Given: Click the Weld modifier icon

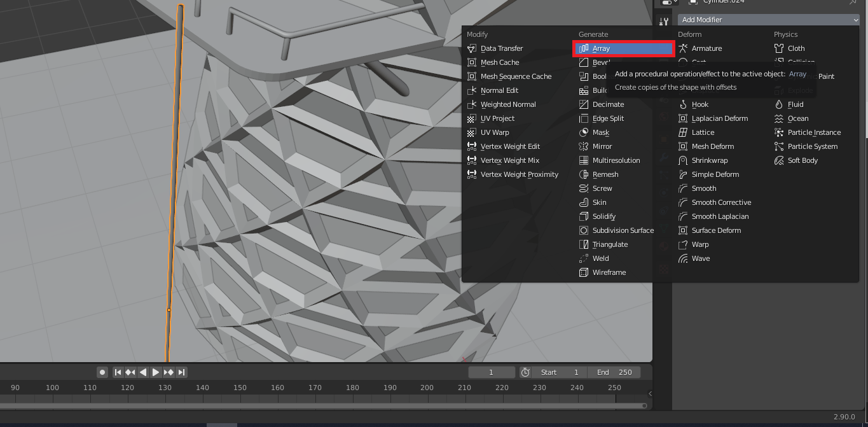Looking at the screenshot, I should [584, 258].
